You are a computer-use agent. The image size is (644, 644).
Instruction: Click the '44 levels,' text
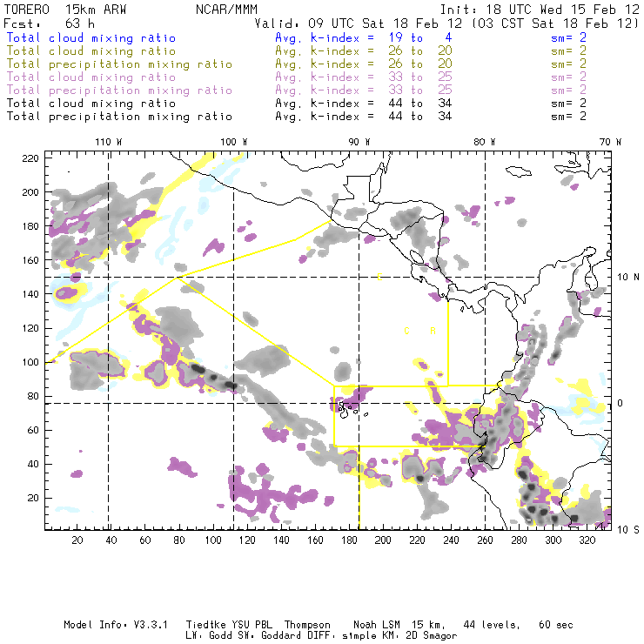[x=491, y=625]
